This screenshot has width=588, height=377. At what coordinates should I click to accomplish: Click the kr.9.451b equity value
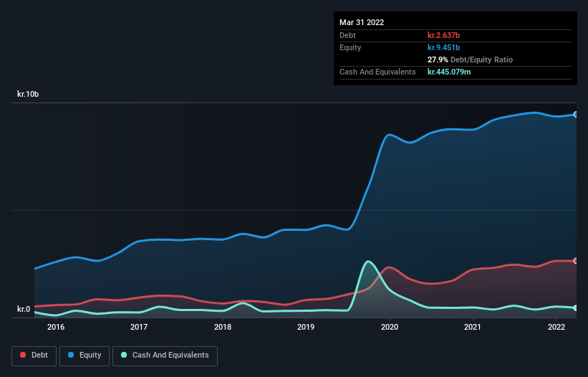point(443,47)
